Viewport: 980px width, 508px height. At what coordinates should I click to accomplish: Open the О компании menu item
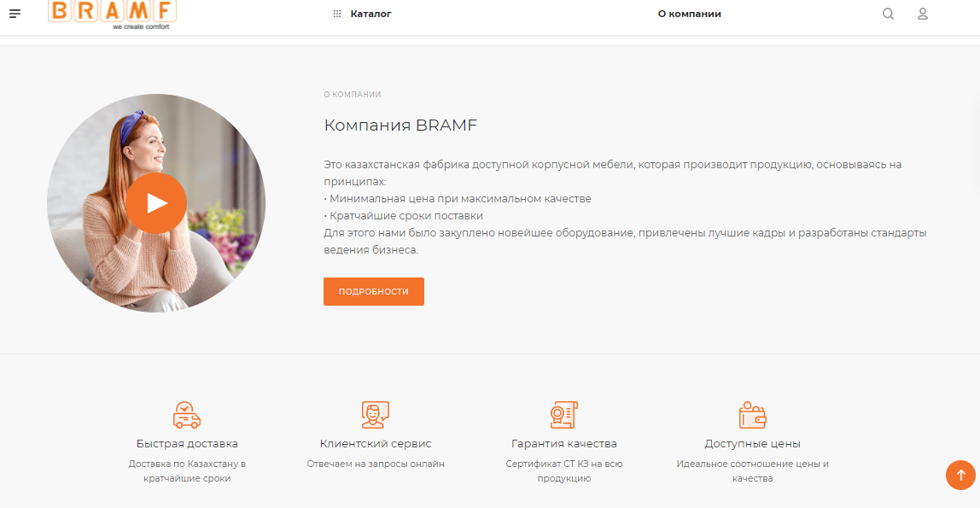coord(690,14)
